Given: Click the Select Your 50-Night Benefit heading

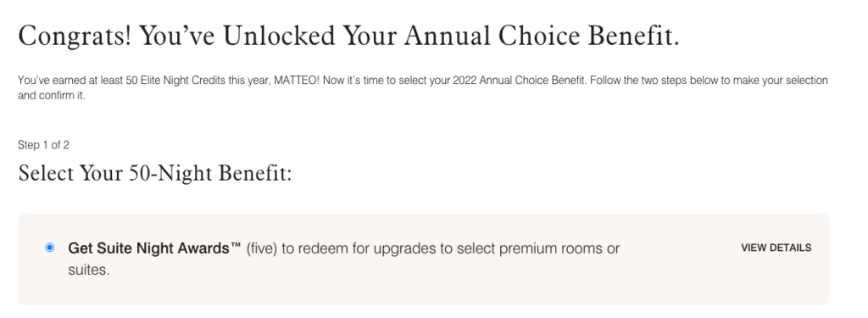Looking at the screenshot, I should [x=155, y=173].
